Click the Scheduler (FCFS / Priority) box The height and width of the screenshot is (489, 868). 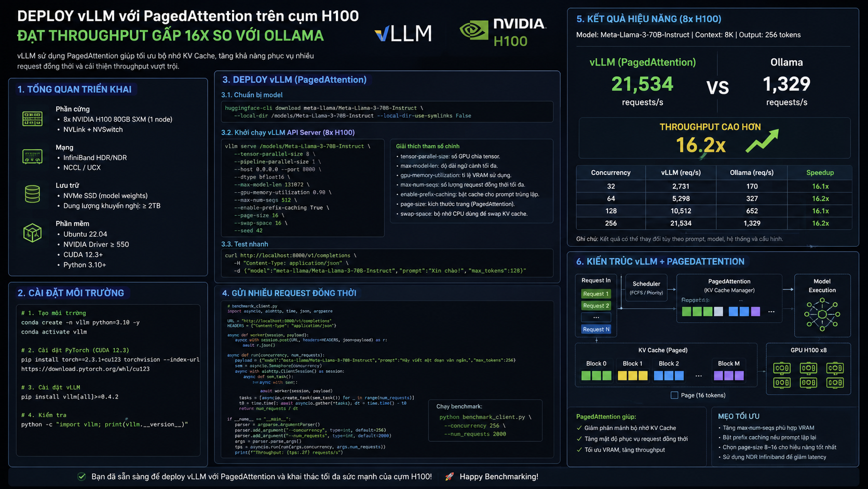646,289
